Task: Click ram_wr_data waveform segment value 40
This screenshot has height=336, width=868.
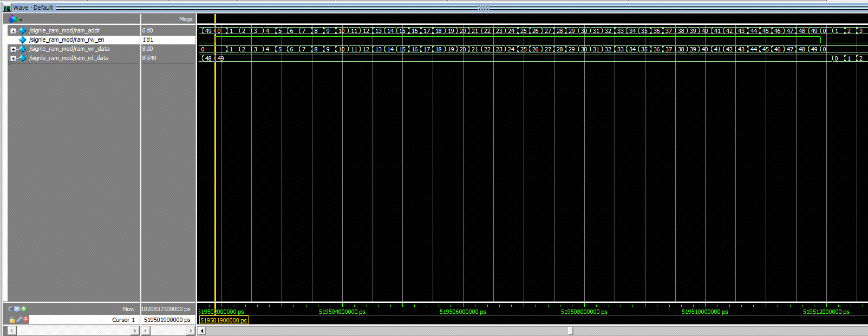Action: coord(705,49)
